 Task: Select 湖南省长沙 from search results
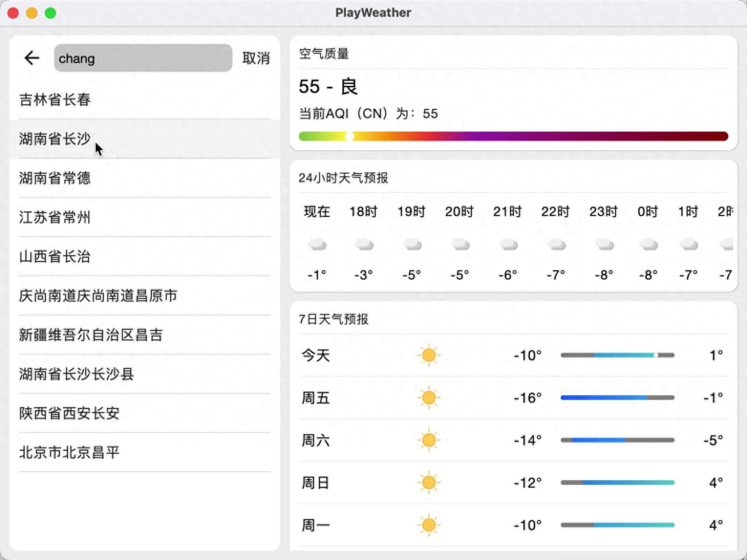point(144,139)
